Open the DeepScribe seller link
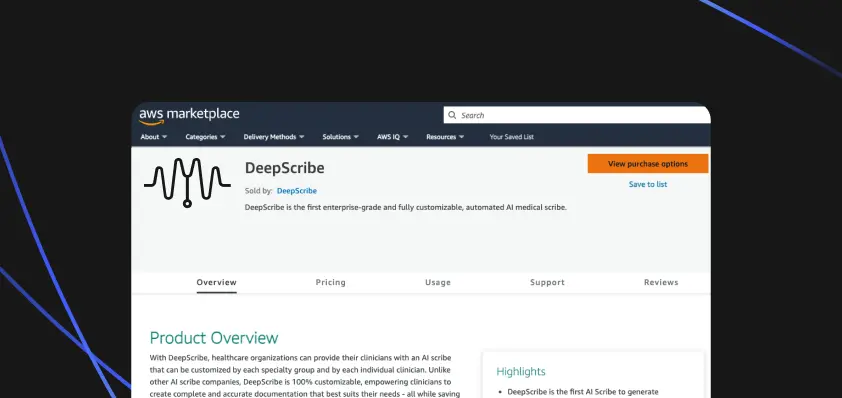 tap(296, 191)
